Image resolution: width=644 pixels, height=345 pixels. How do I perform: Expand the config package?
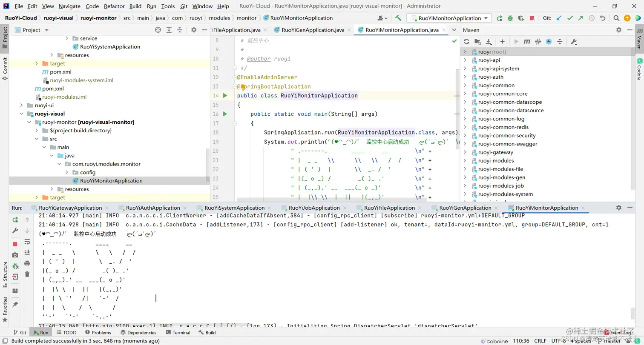(67, 172)
